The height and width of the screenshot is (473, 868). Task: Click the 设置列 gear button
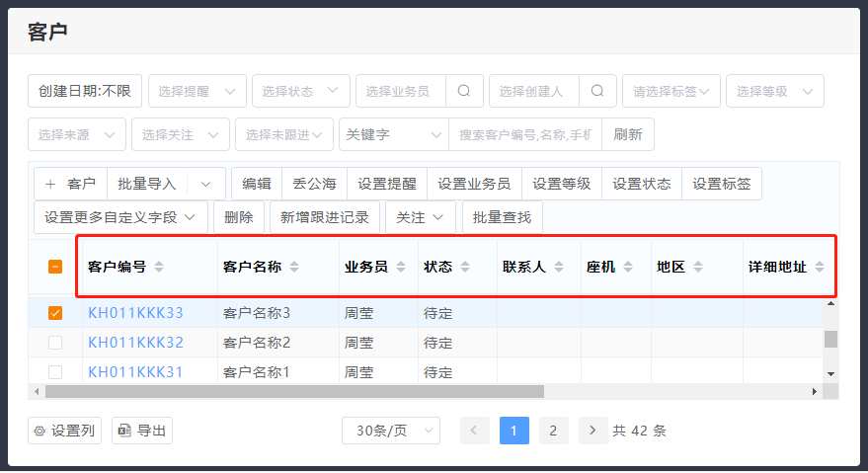tap(64, 431)
